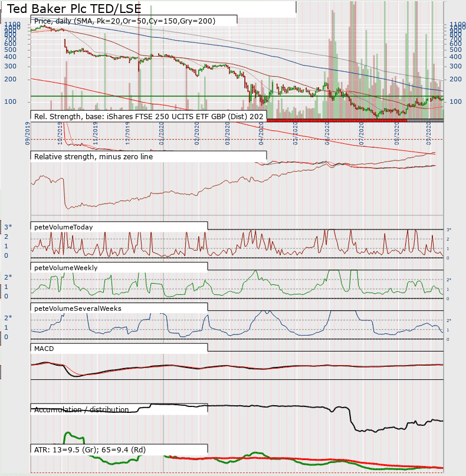Click the 12/2019 date axis label
The height and width of the screenshot is (476, 466).
[127, 133]
